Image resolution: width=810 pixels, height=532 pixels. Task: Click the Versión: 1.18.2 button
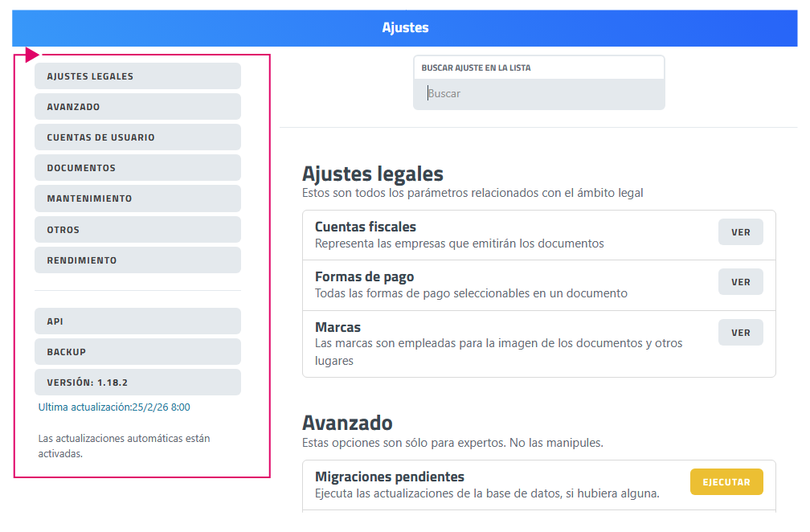click(137, 383)
